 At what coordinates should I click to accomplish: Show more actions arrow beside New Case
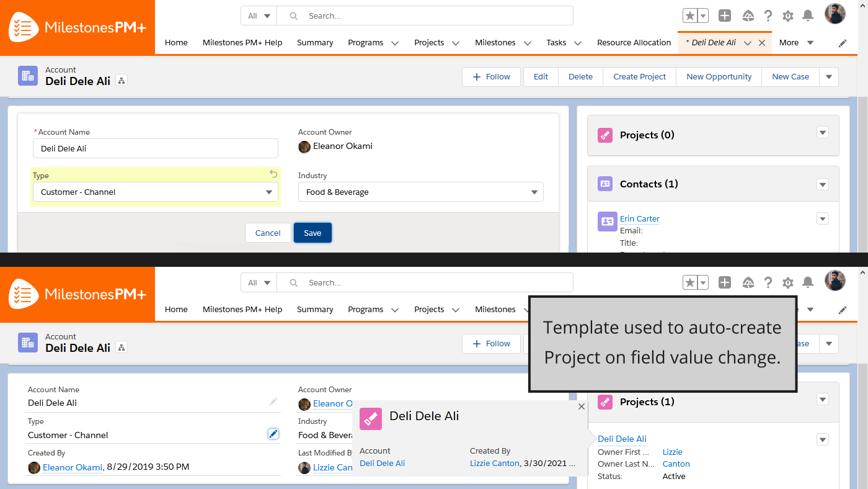829,77
